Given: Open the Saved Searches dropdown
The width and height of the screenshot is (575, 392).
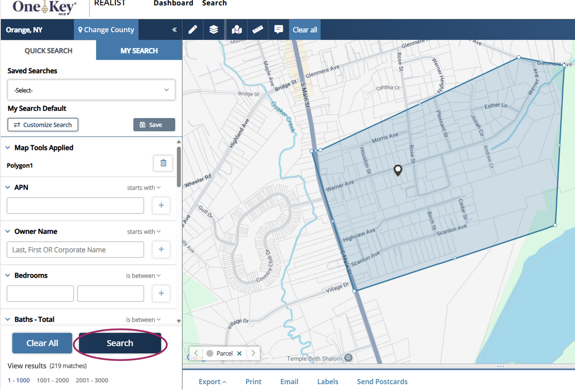Looking at the screenshot, I should (x=91, y=90).
